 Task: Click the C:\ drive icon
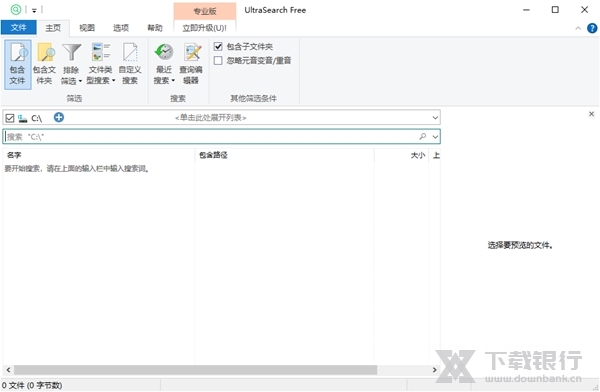(23, 118)
